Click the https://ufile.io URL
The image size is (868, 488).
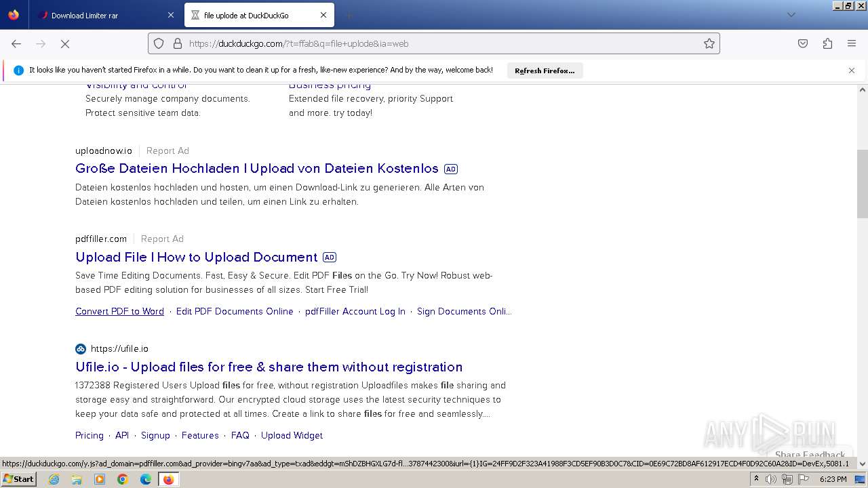119,349
